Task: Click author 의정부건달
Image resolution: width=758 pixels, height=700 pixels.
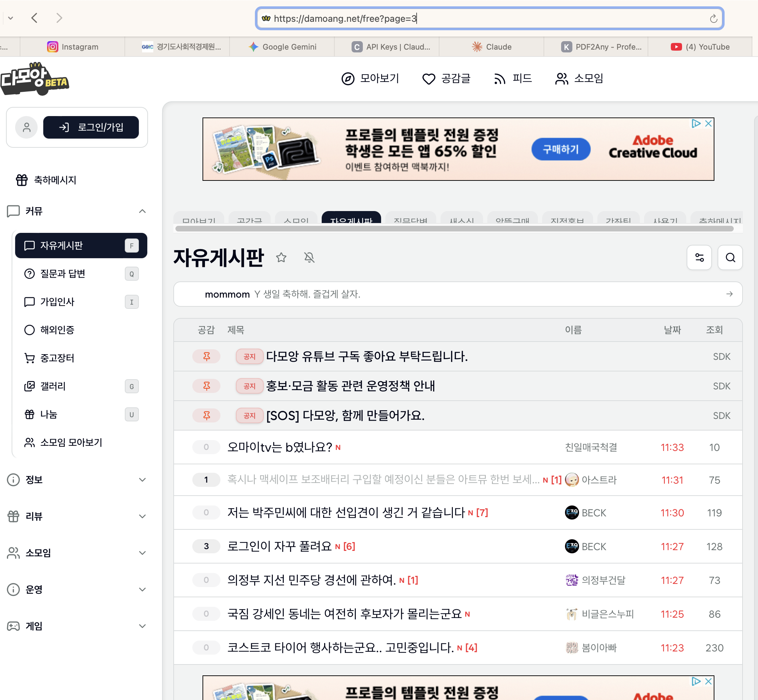Action: pos(604,580)
